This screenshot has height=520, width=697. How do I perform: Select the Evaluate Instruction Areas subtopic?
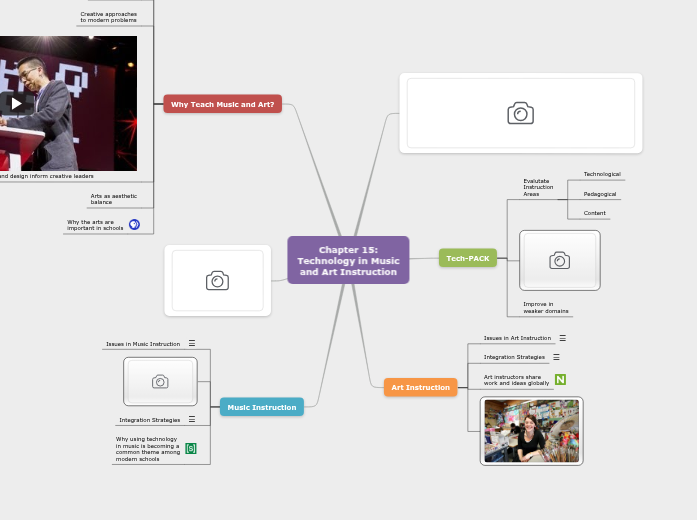tap(537, 187)
